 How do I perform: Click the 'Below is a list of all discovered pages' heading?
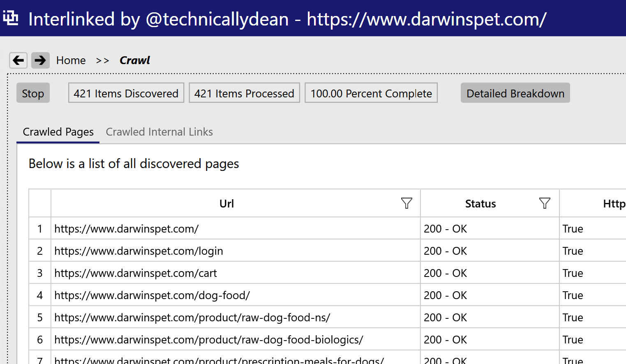(x=134, y=164)
